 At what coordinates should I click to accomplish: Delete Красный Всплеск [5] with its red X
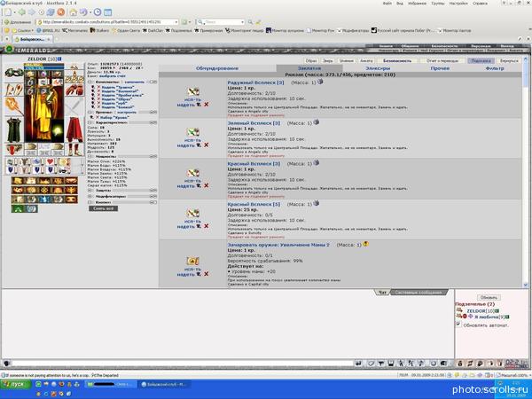206,226
